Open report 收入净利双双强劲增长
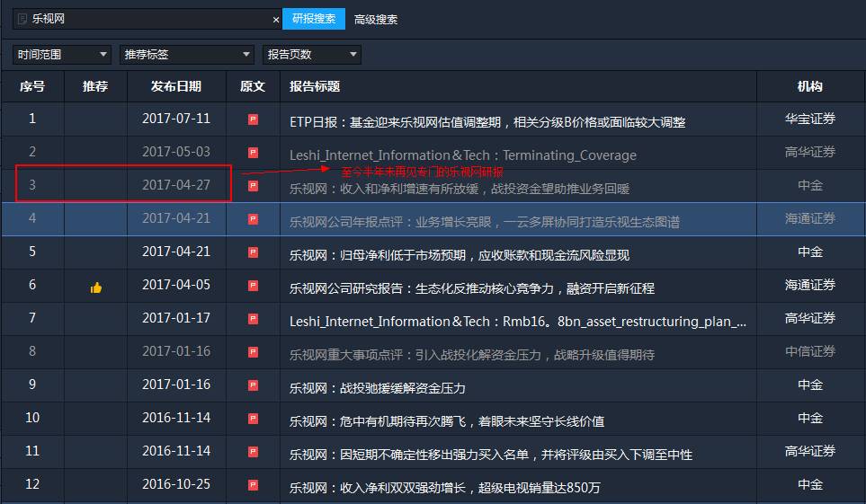The image size is (866, 504). (x=444, y=488)
